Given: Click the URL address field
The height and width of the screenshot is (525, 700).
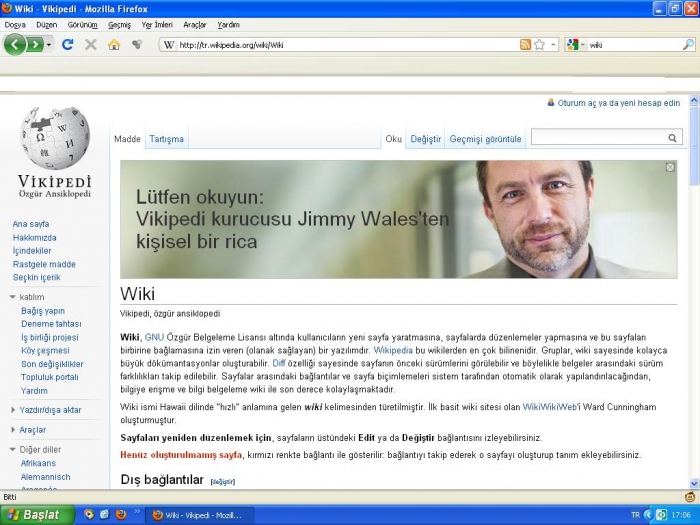Looking at the screenshot, I should tap(347, 45).
